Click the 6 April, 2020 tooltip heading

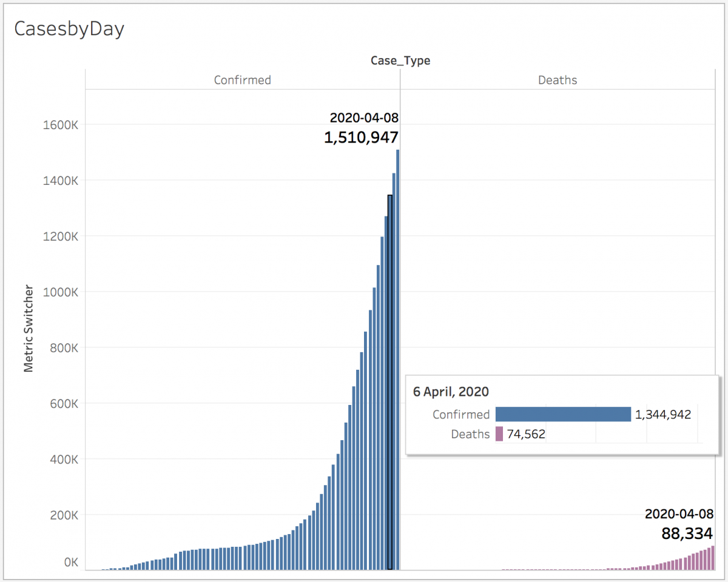click(x=450, y=392)
